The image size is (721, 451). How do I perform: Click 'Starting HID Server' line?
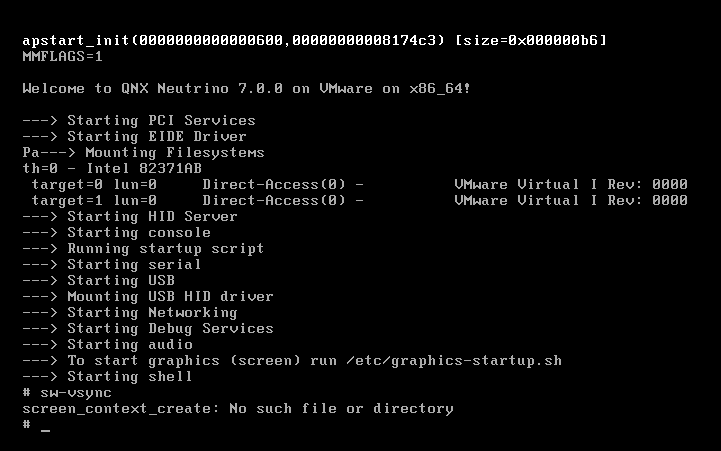tap(152, 217)
